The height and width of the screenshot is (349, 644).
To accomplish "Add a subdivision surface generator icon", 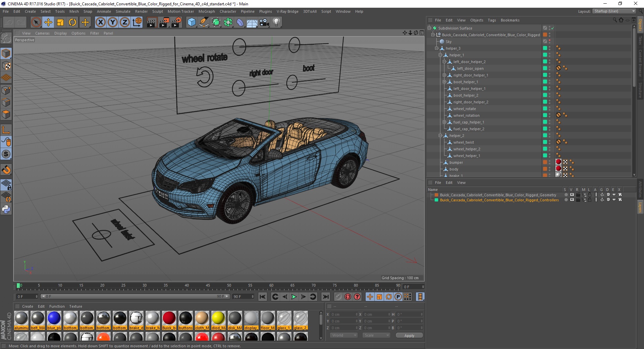I will 216,22.
